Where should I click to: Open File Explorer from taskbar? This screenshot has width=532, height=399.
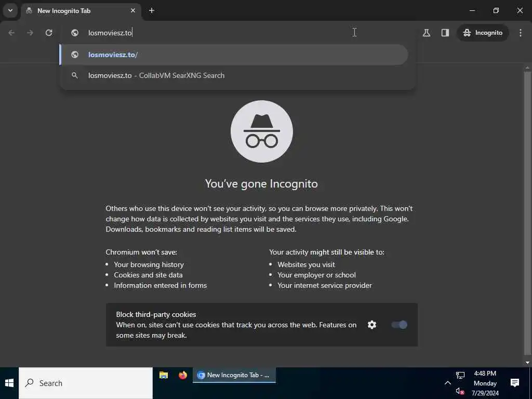coord(164,375)
